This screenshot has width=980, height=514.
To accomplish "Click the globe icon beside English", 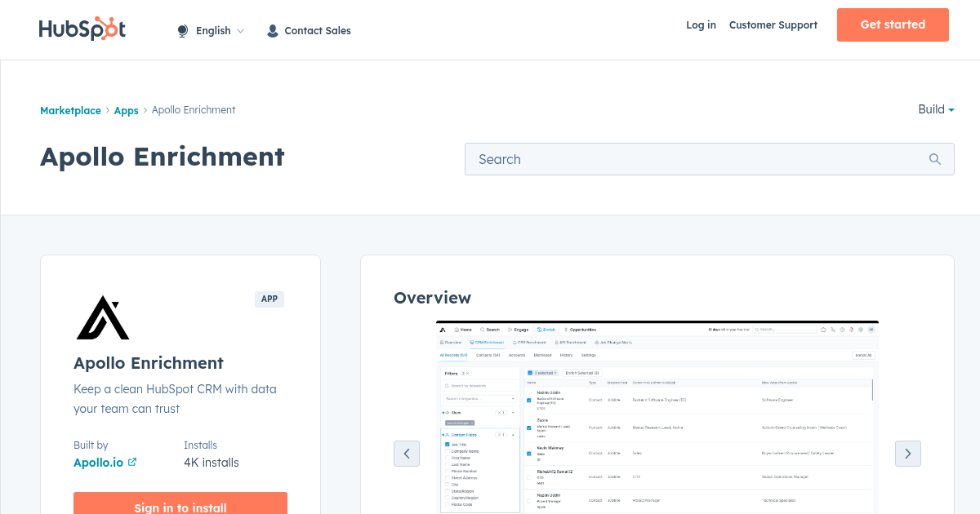I will [x=181, y=30].
